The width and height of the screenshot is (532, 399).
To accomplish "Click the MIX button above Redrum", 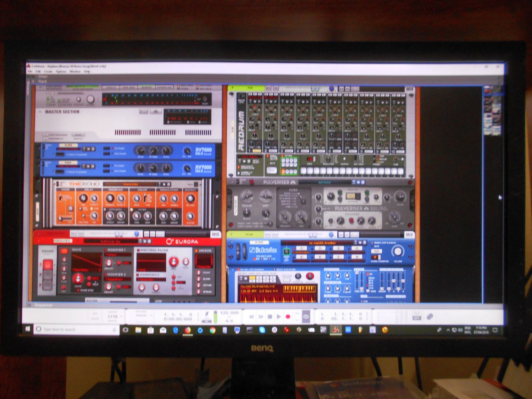I will [x=409, y=89].
